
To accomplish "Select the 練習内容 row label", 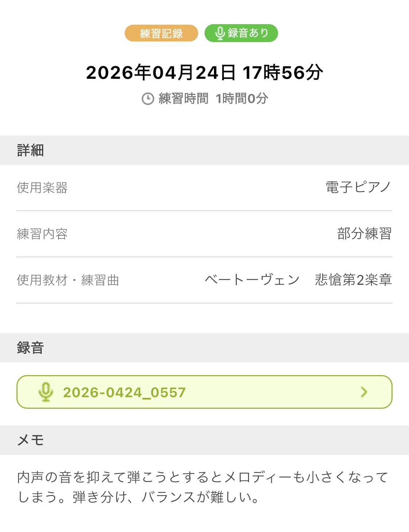I will (x=42, y=234).
